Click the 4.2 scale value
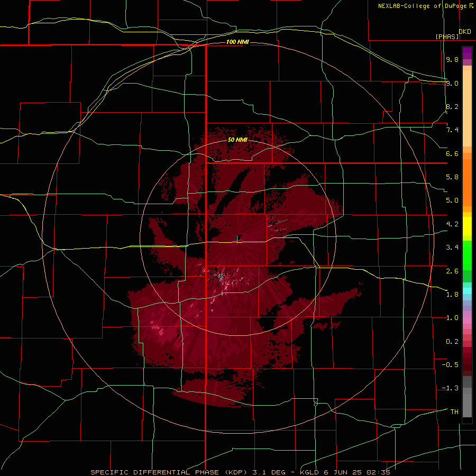Image resolution: width=476 pixels, height=476 pixels. [452, 224]
